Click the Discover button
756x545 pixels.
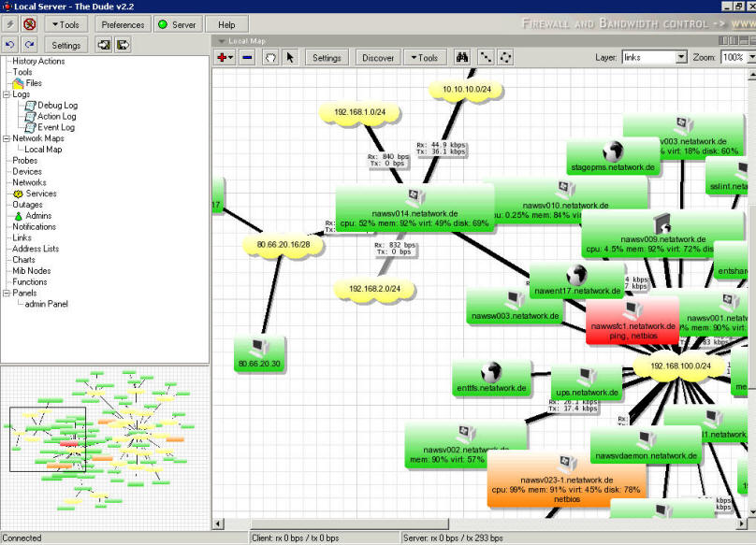pyautogui.click(x=378, y=58)
